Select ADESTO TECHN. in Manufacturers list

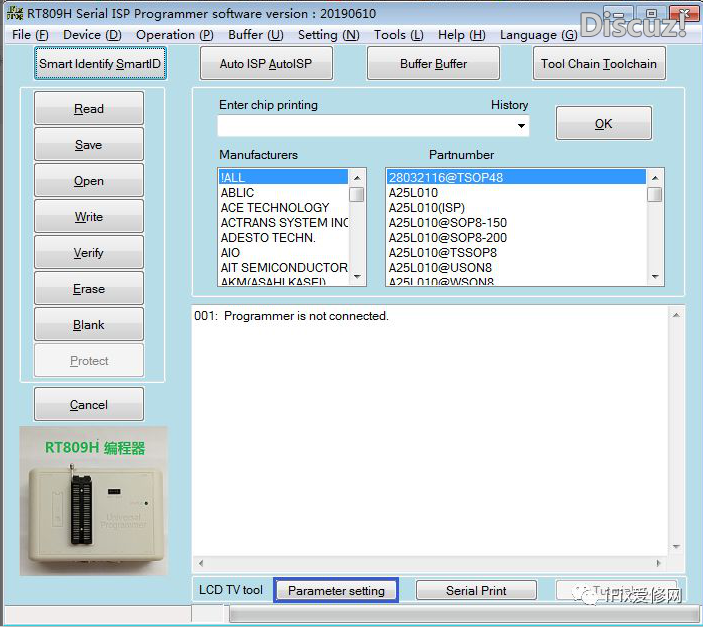click(268, 238)
